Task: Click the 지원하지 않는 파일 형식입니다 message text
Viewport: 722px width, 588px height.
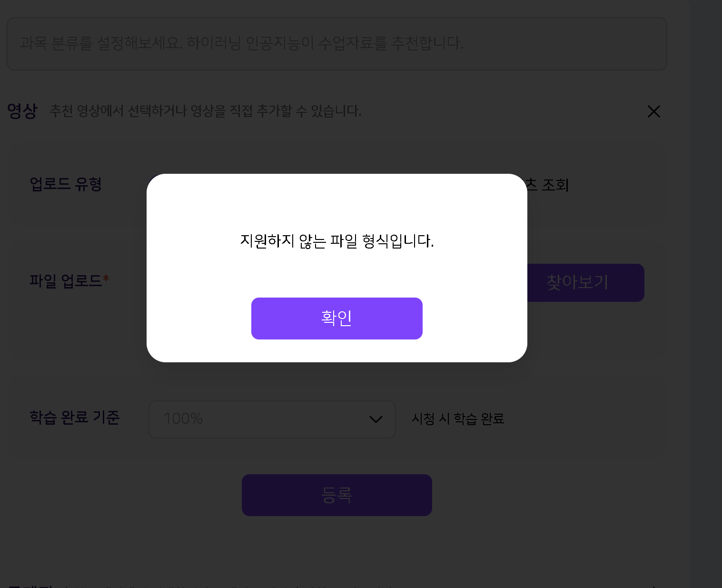Action: 336,241
